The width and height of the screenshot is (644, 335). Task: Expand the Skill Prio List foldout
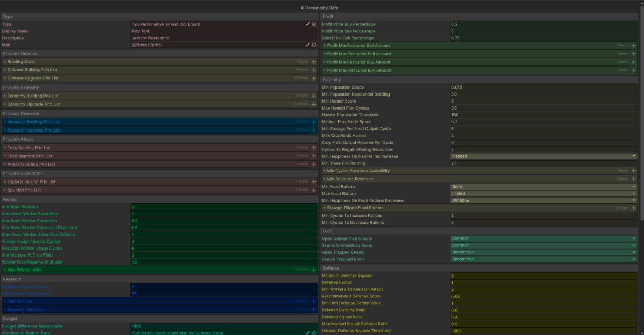(x=5, y=301)
